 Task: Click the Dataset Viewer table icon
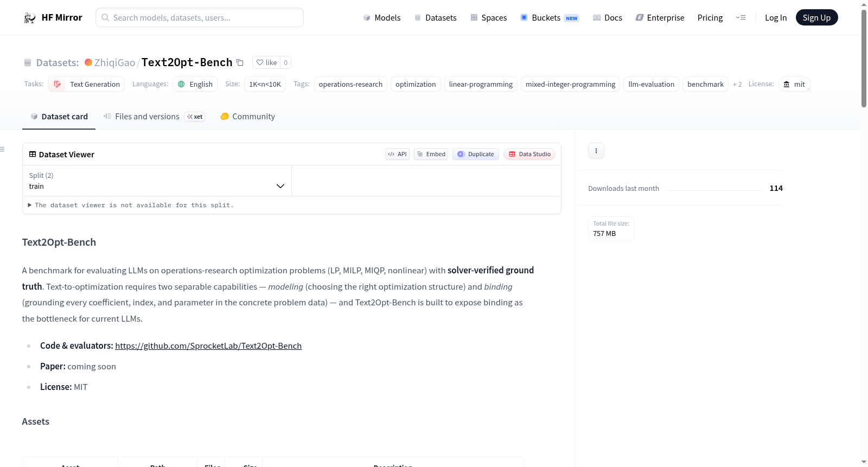point(33,155)
